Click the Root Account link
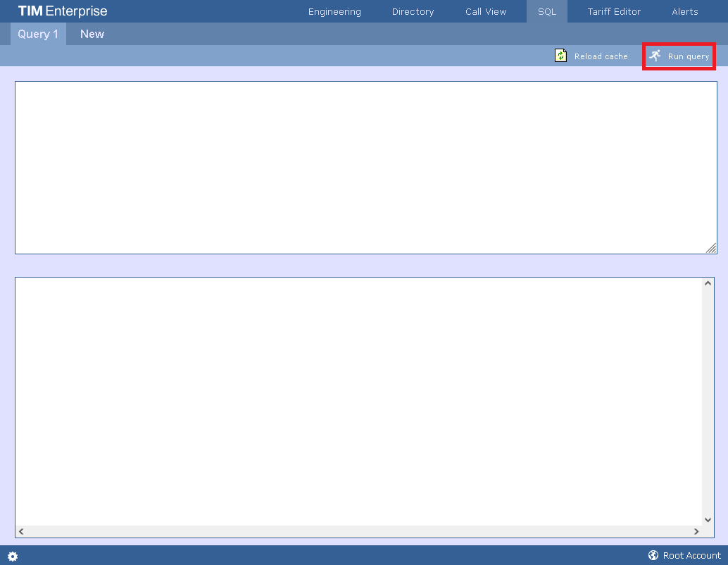This screenshot has height=565, width=728. click(692, 555)
